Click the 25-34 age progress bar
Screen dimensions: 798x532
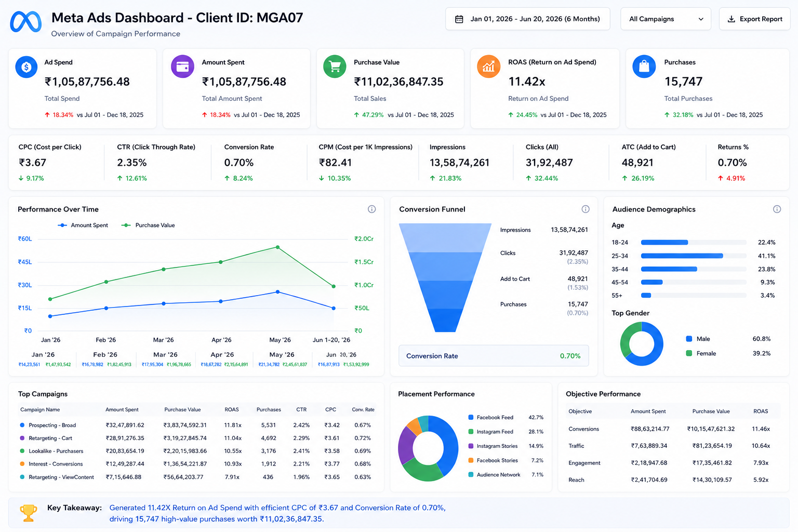694,256
